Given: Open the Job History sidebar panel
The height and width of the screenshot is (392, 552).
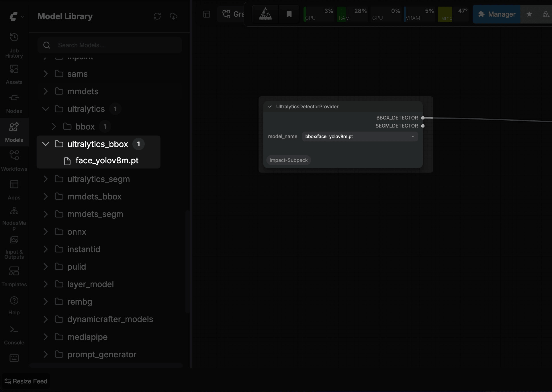Looking at the screenshot, I should tap(14, 46).
